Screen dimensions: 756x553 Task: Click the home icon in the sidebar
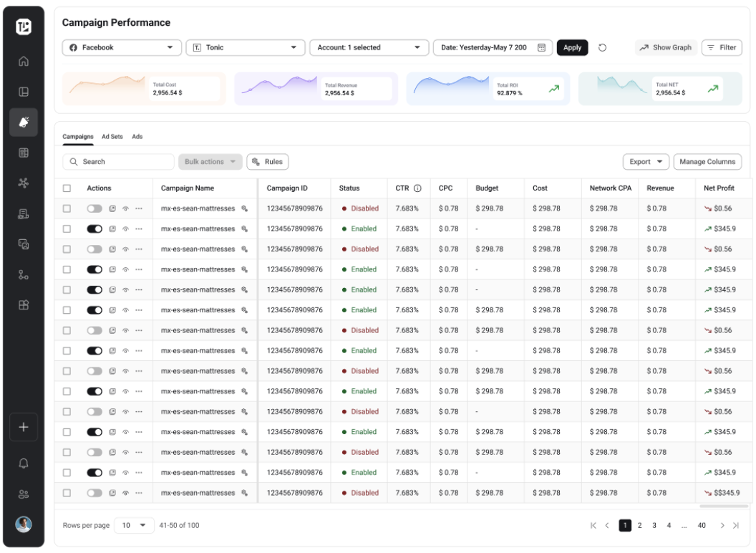pos(24,62)
